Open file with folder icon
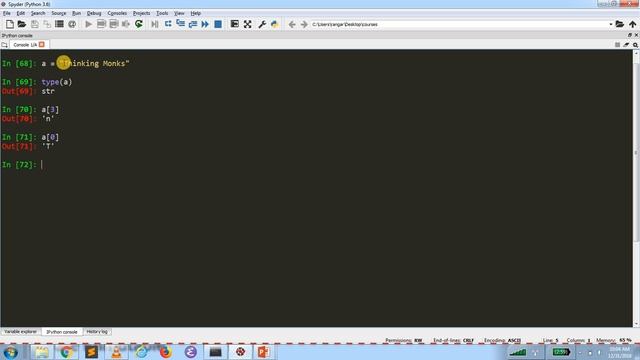 click(22, 24)
